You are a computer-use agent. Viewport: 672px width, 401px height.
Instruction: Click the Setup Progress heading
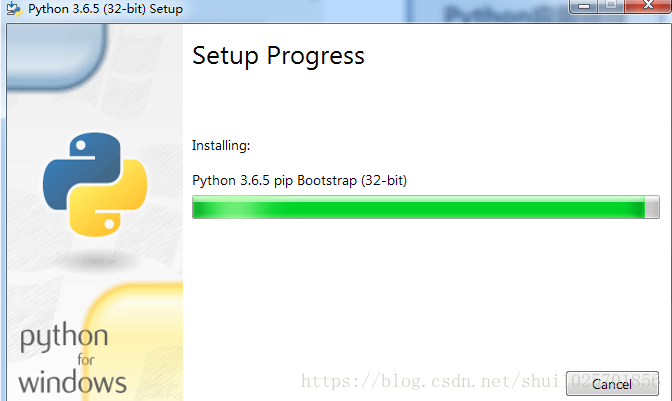(278, 56)
